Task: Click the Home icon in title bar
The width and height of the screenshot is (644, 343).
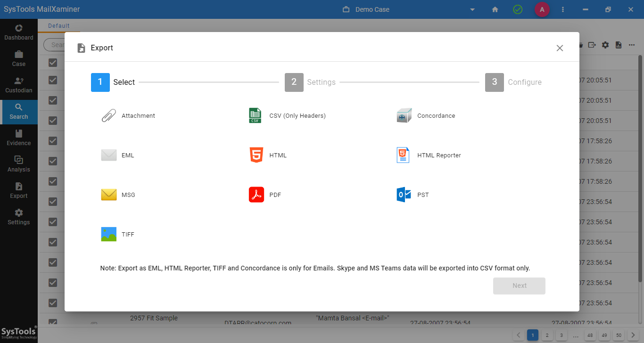Action: [x=495, y=9]
